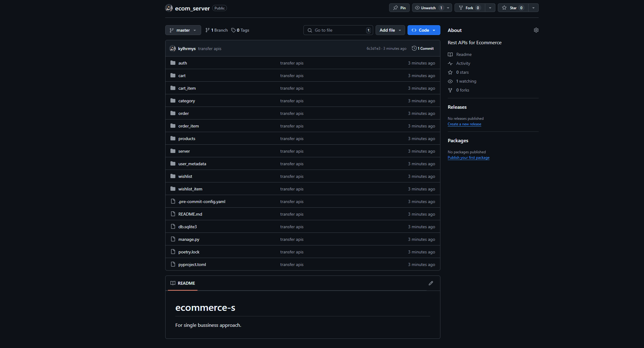Open the Fork options dropdown arrow
This screenshot has width=644, height=348.
click(490, 8)
